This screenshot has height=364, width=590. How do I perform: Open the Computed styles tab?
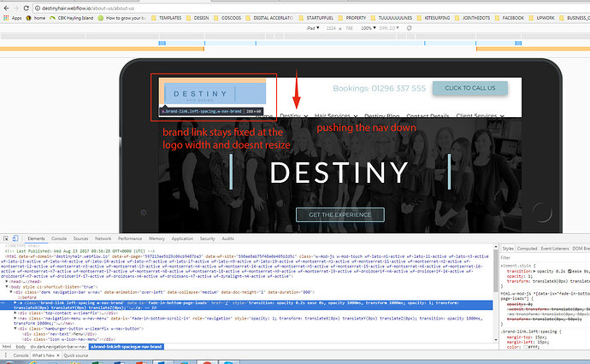pyautogui.click(x=527, y=249)
